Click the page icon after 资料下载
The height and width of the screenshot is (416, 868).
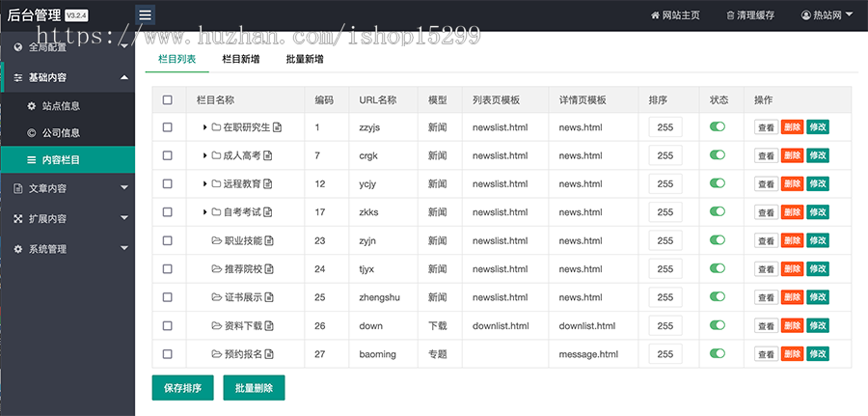click(x=268, y=325)
